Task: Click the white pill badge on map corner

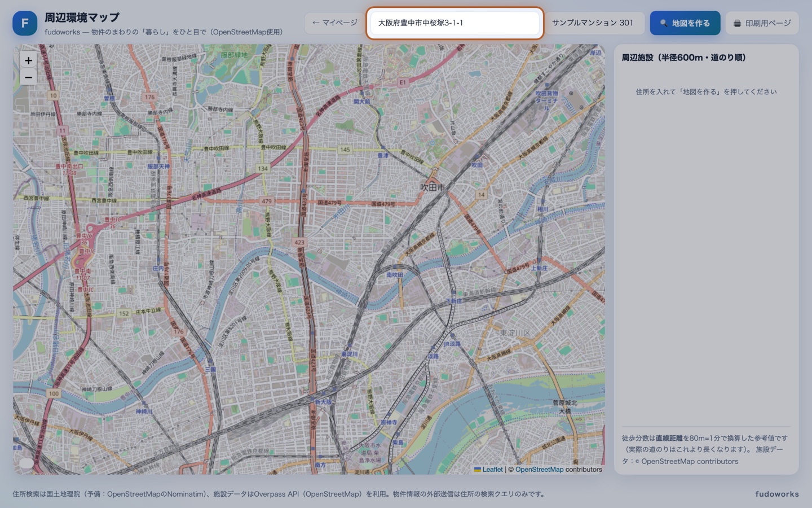Action: tap(26, 463)
